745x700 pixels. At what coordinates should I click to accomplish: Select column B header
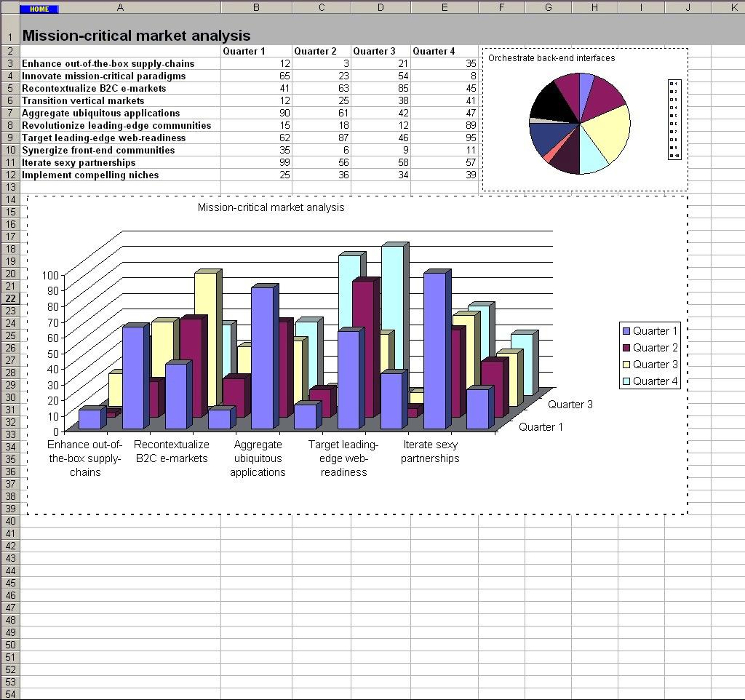point(257,7)
